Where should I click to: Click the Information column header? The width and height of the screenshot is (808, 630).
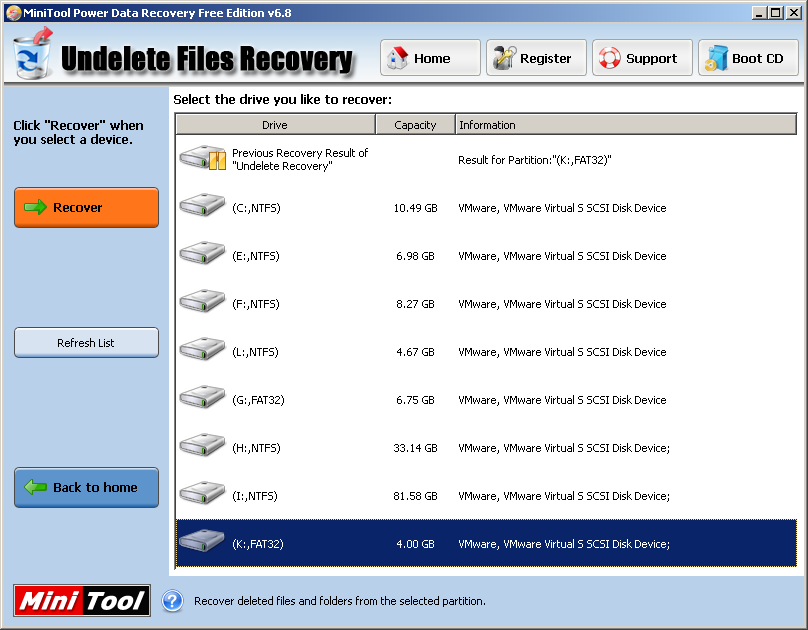coord(626,125)
